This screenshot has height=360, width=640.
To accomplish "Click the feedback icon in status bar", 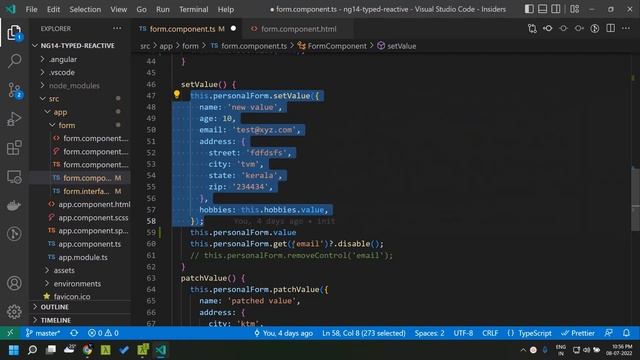I will tap(609, 333).
